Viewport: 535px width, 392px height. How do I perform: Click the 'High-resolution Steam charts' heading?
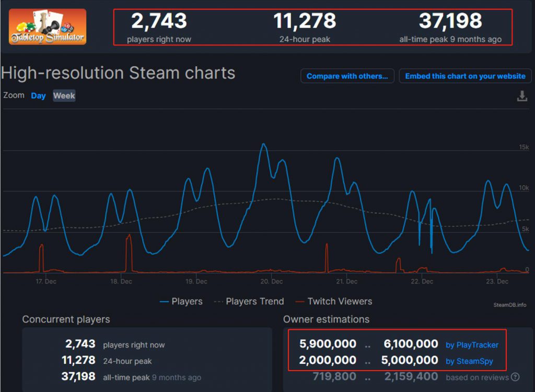[118, 73]
